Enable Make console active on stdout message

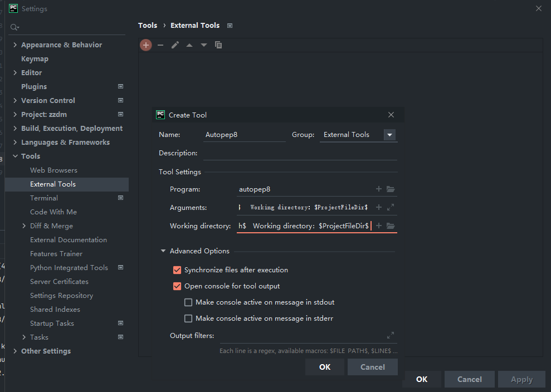pos(188,302)
